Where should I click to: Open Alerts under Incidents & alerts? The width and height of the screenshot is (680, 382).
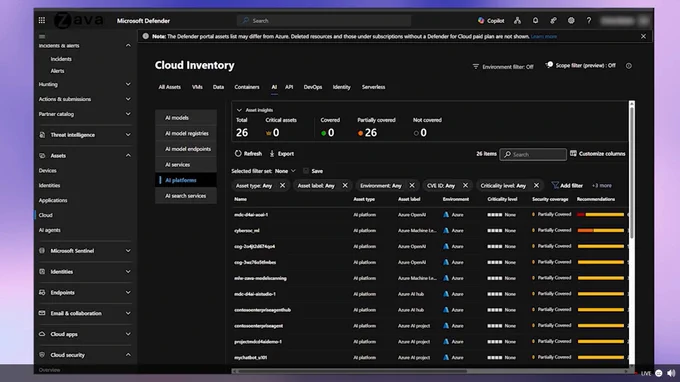pos(57,71)
